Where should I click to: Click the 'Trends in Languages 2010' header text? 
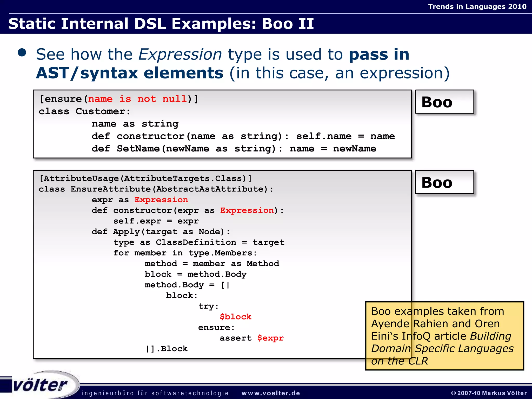click(x=477, y=6)
